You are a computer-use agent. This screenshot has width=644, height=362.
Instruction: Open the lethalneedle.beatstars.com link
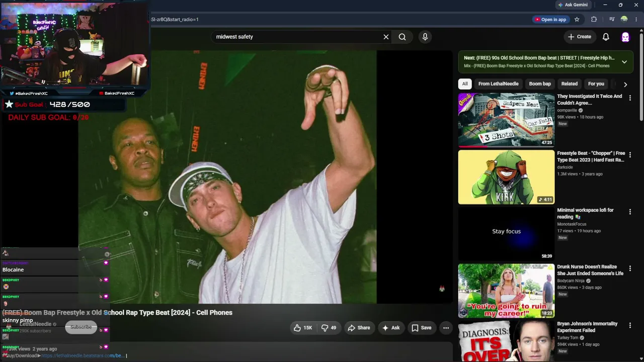point(83,355)
